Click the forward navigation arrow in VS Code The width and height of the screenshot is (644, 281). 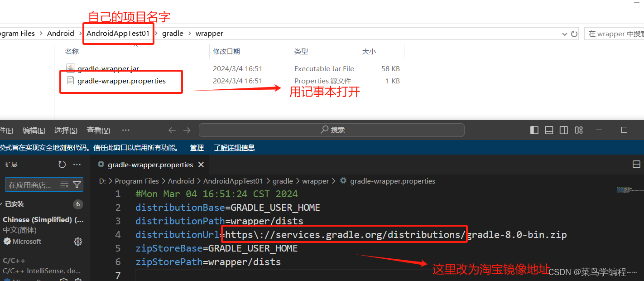187,130
